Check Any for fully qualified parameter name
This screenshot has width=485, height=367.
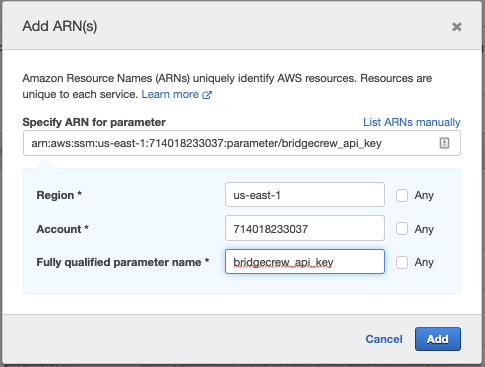coord(402,262)
